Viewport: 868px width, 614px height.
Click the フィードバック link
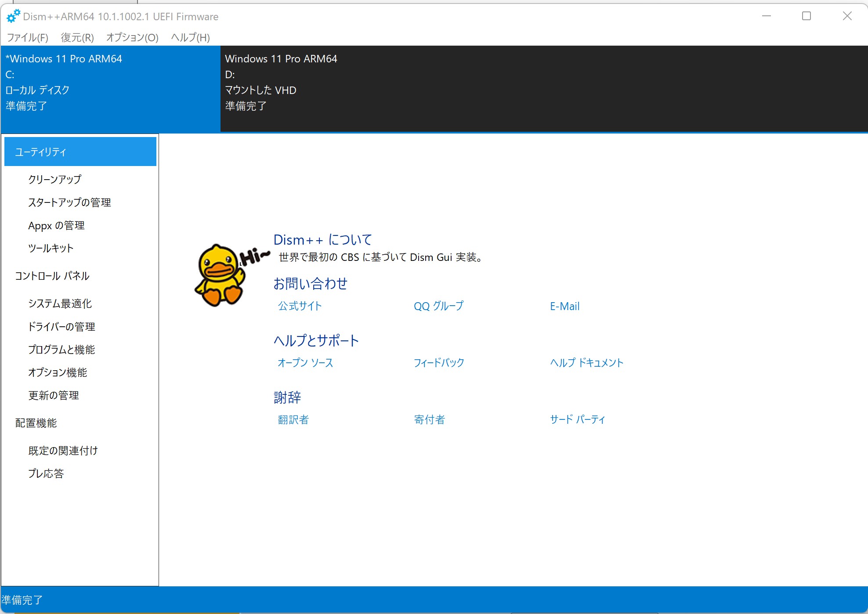[439, 363]
